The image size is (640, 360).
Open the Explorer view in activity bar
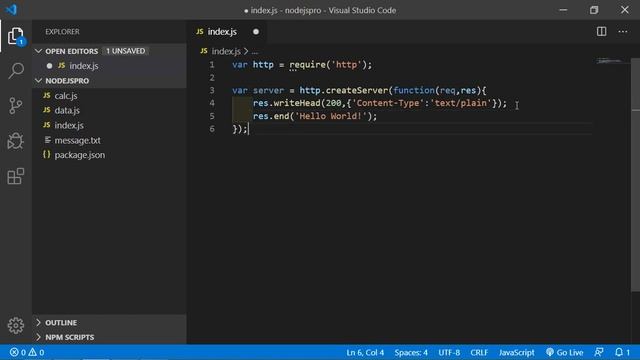click(16, 36)
